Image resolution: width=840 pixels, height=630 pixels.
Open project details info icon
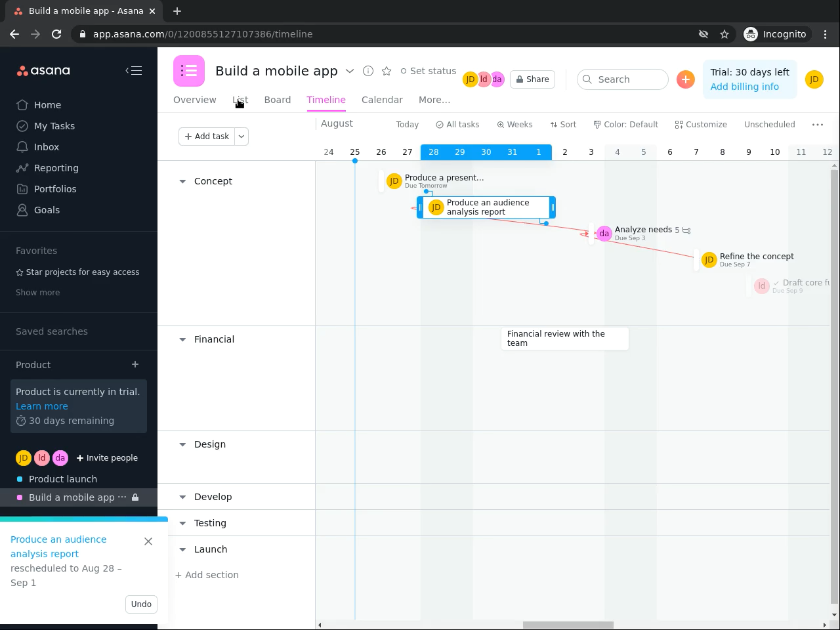click(x=368, y=71)
